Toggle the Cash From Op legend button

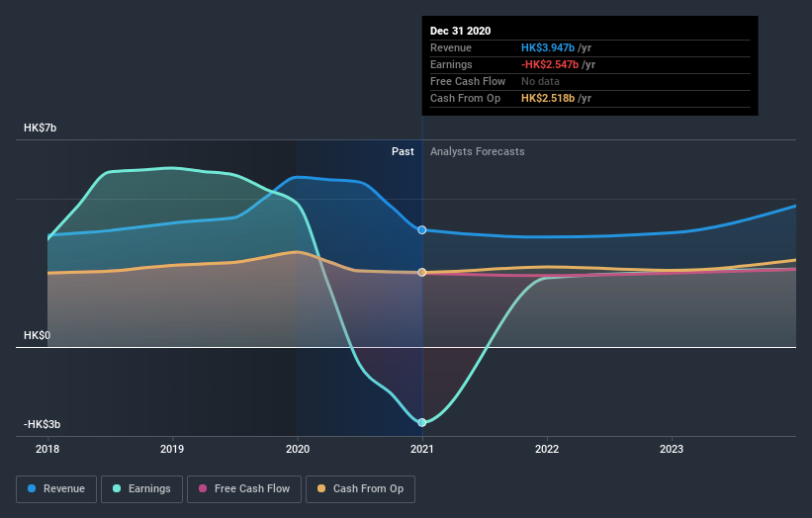360,489
